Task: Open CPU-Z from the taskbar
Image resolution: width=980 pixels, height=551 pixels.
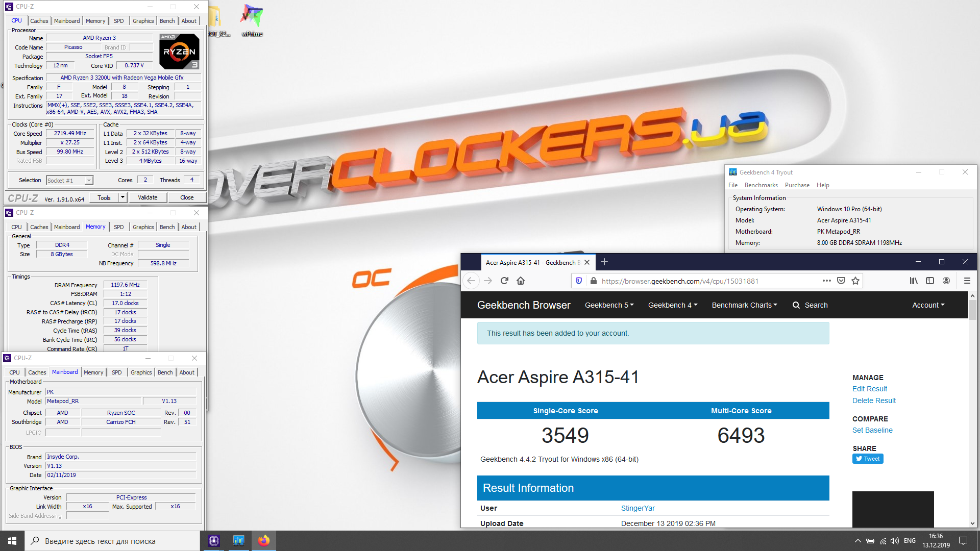Action: coord(214,541)
